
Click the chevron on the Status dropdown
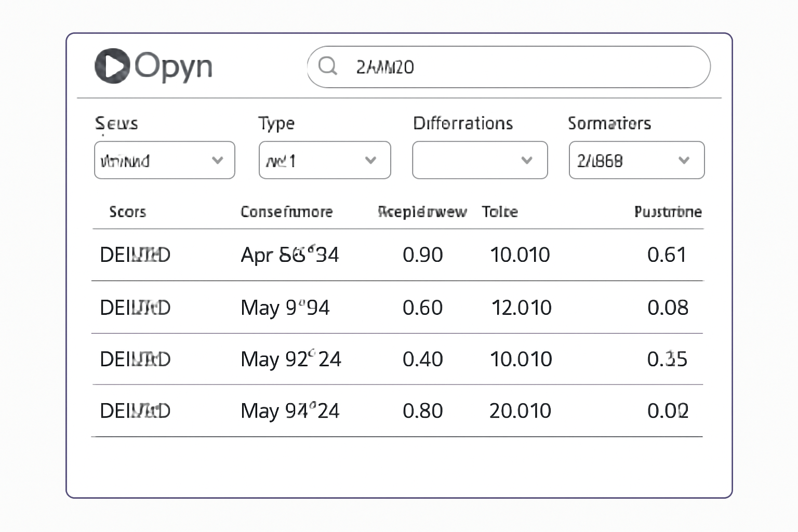click(218, 160)
